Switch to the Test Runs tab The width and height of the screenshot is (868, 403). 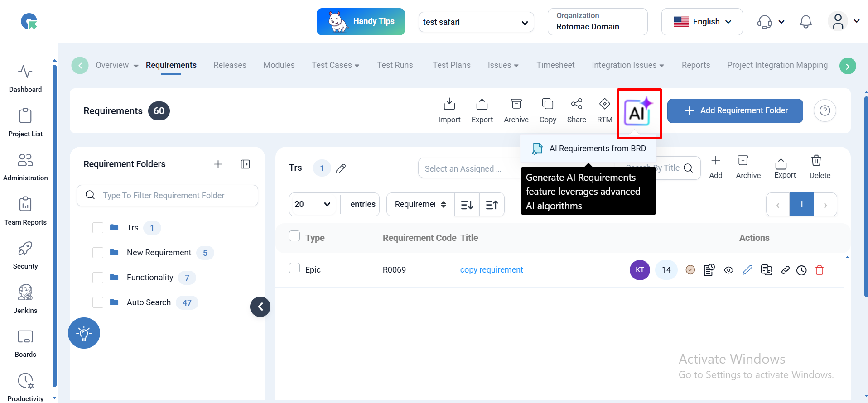395,65
